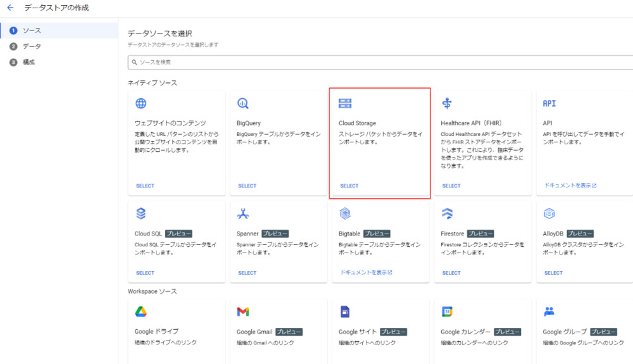The height and width of the screenshot is (364, 633).
Task: Click the データソースを選択 heading
Action: click(160, 34)
